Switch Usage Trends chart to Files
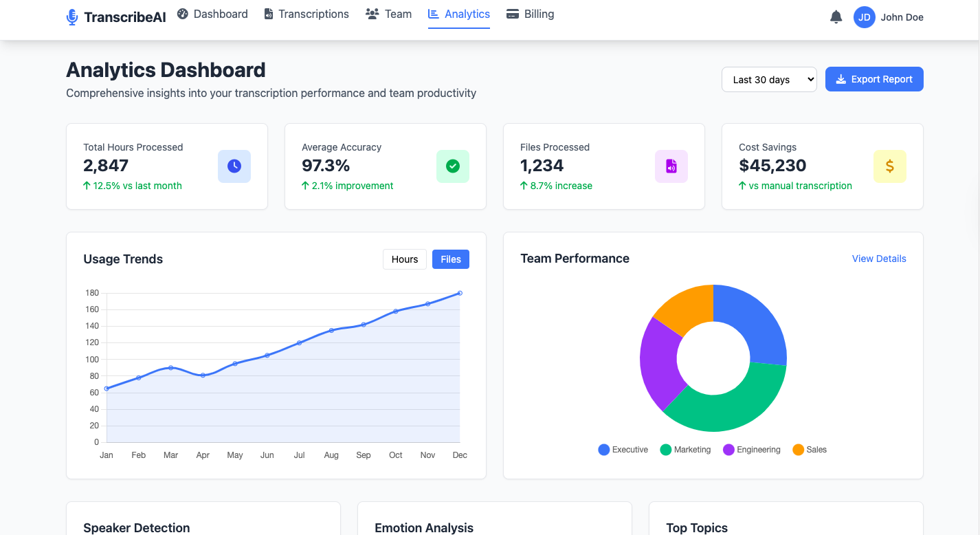The height and width of the screenshot is (535, 980). tap(451, 259)
